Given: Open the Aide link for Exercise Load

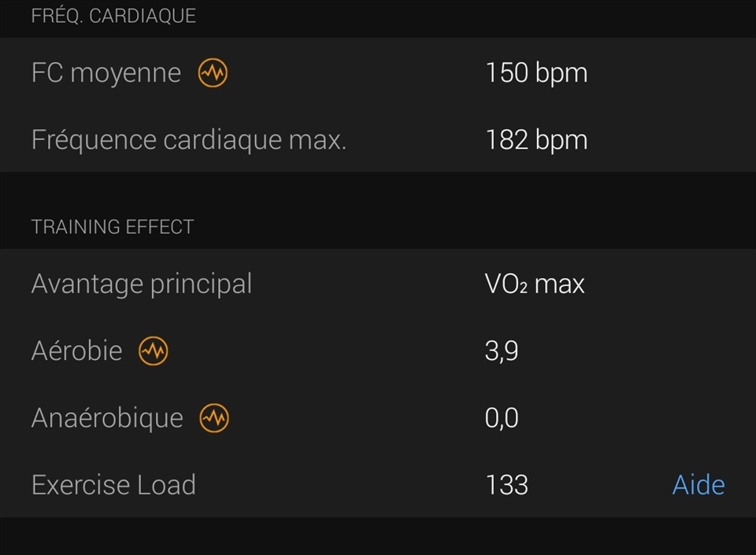Looking at the screenshot, I should [x=699, y=485].
